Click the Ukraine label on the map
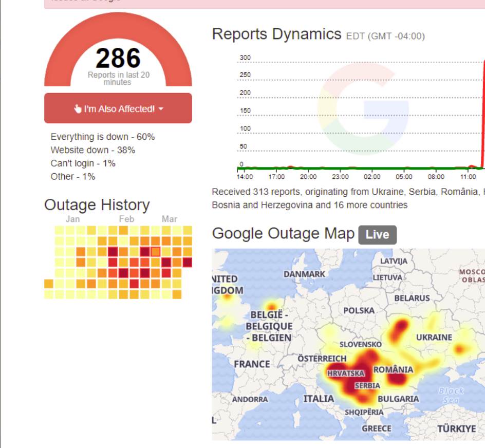The width and height of the screenshot is (485, 448). (434, 337)
